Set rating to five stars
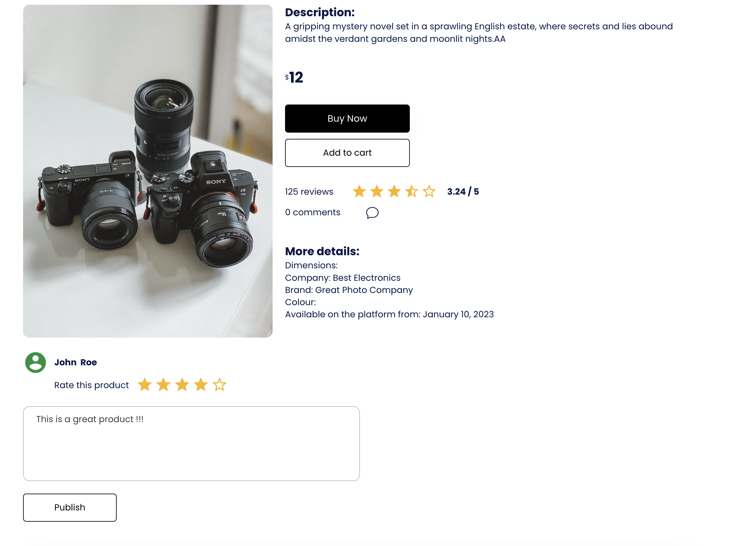This screenshot has height=546, width=756. 220,385
